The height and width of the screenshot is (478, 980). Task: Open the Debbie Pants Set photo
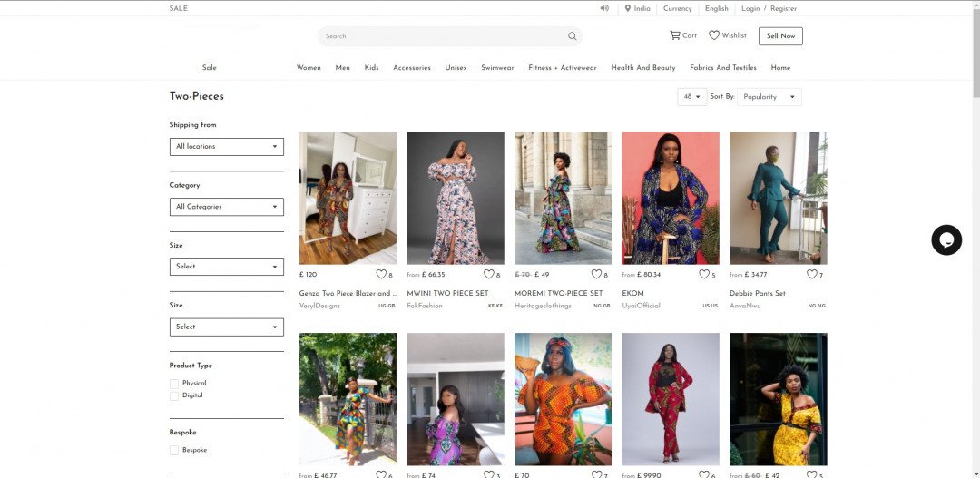779,198
